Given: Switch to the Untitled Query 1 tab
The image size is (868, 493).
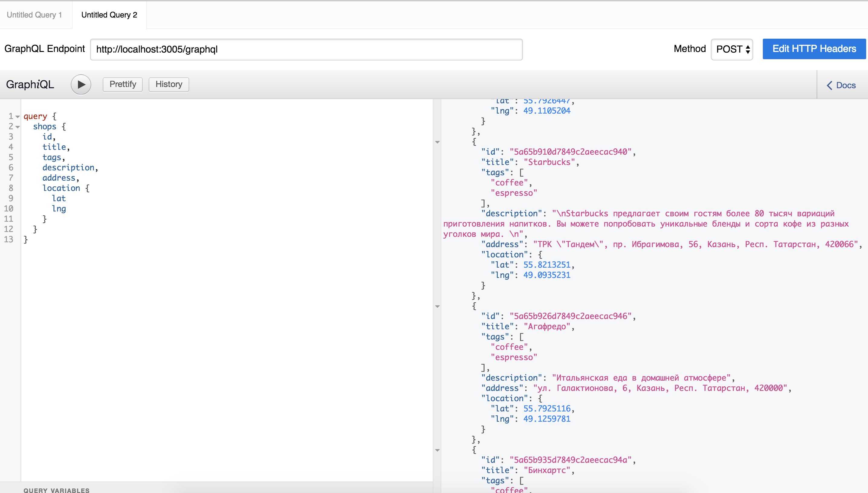Looking at the screenshot, I should tap(34, 15).
